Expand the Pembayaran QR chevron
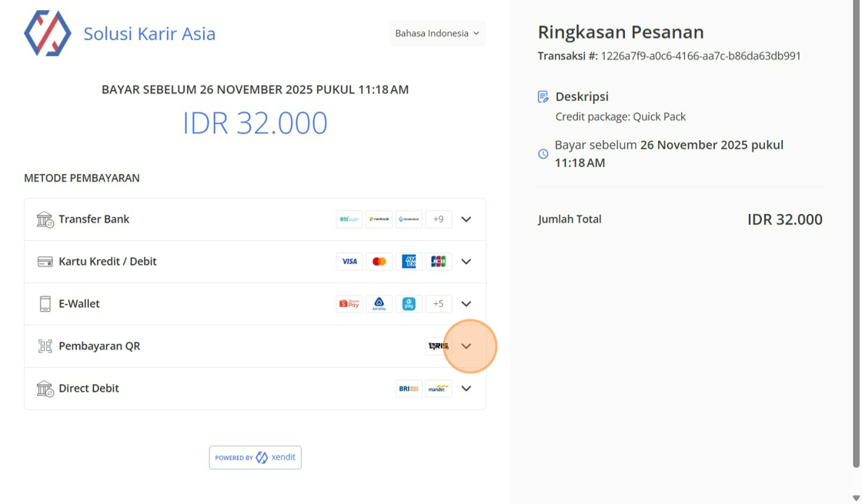This screenshot has width=862, height=504. coord(466,346)
